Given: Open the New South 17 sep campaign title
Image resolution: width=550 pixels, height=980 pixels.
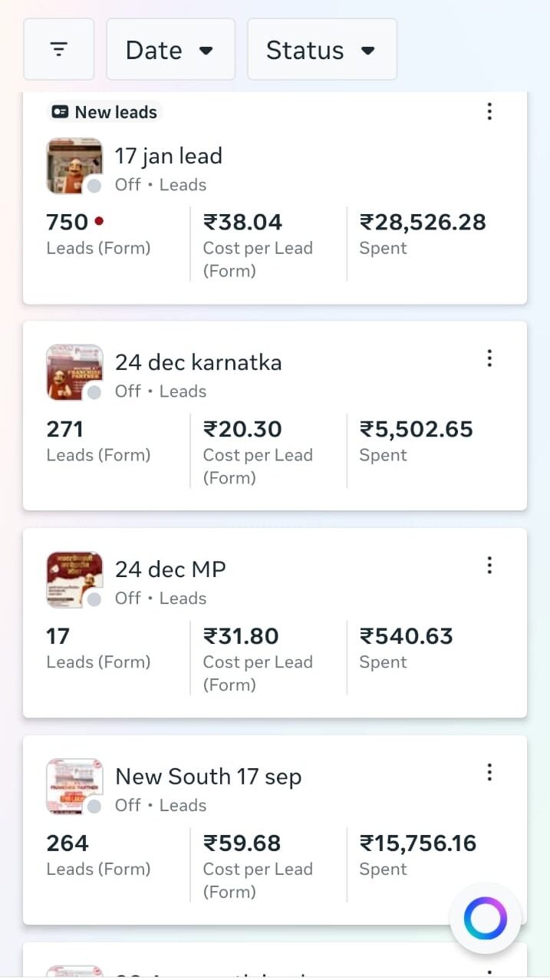Looking at the screenshot, I should pyautogui.click(x=208, y=777).
